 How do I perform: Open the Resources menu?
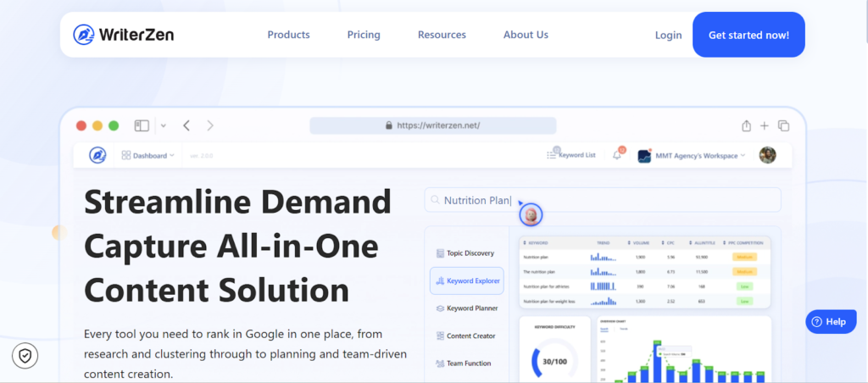[x=442, y=35]
